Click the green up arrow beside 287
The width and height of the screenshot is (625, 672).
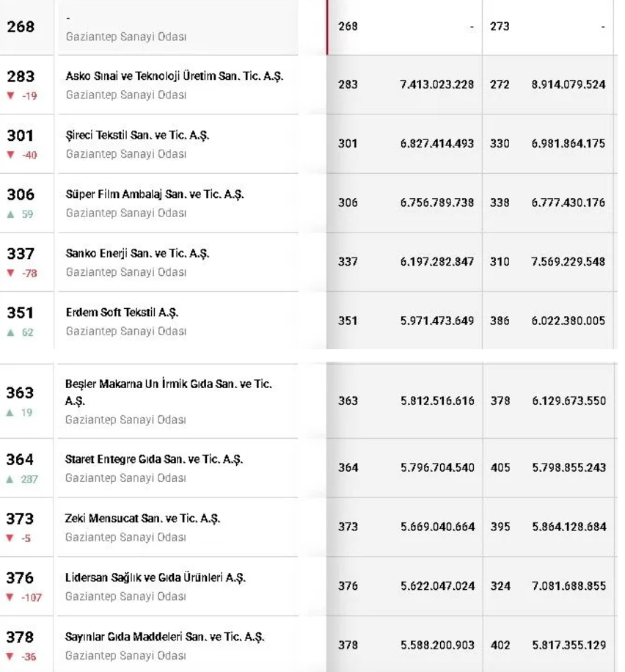tap(10, 479)
